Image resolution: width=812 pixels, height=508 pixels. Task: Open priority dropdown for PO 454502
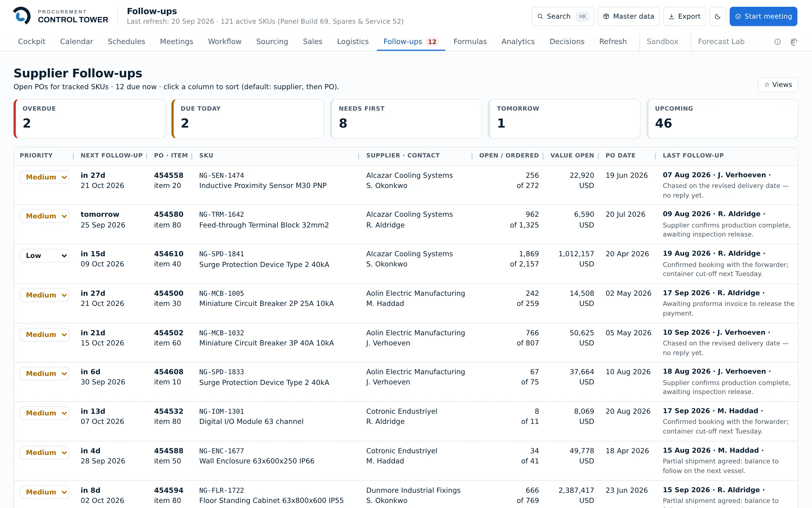coord(45,335)
